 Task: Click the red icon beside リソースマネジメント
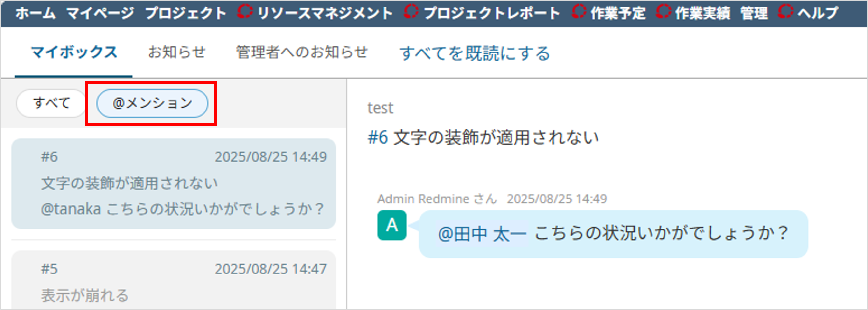pyautogui.click(x=245, y=12)
